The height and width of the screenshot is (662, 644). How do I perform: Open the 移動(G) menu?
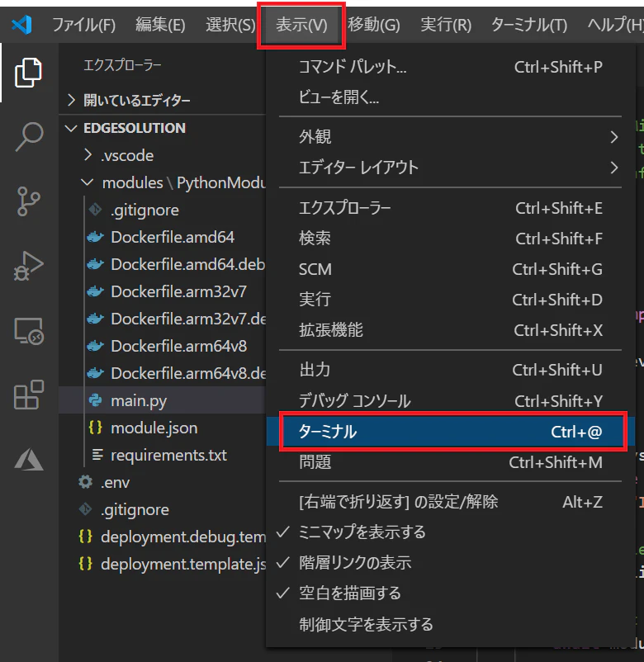click(x=374, y=25)
